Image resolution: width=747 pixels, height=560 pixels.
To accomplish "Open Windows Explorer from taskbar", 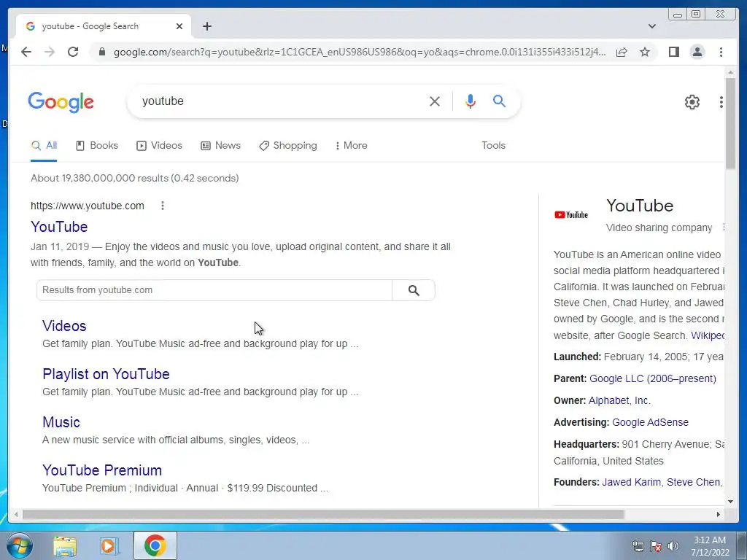I will tap(65, 545).
